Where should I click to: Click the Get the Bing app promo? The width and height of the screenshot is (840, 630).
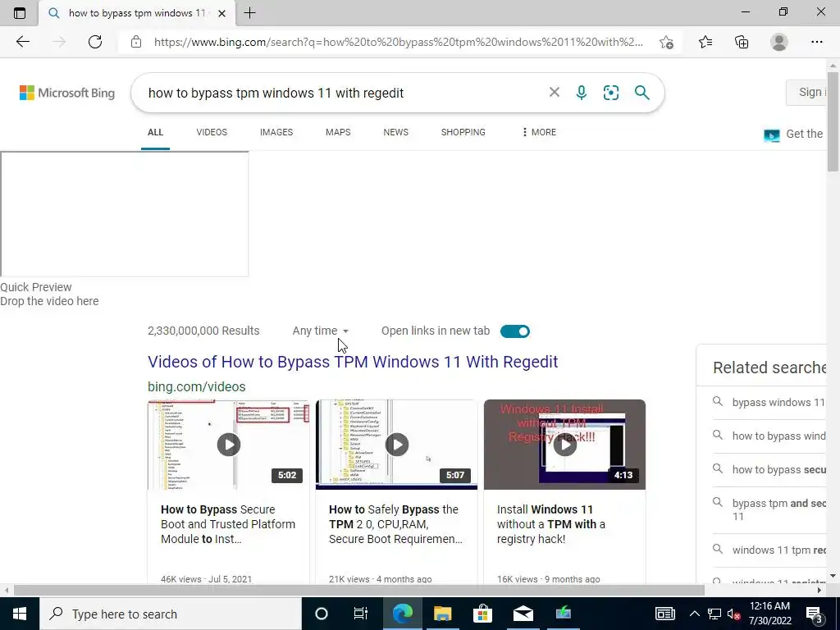click(x=794, y=134)
